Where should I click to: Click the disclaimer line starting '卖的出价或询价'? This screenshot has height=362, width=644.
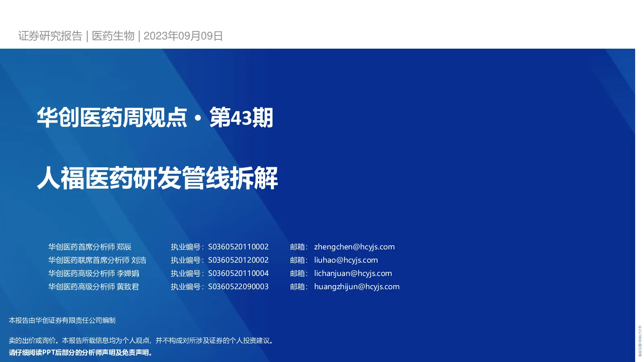point(142,340)
